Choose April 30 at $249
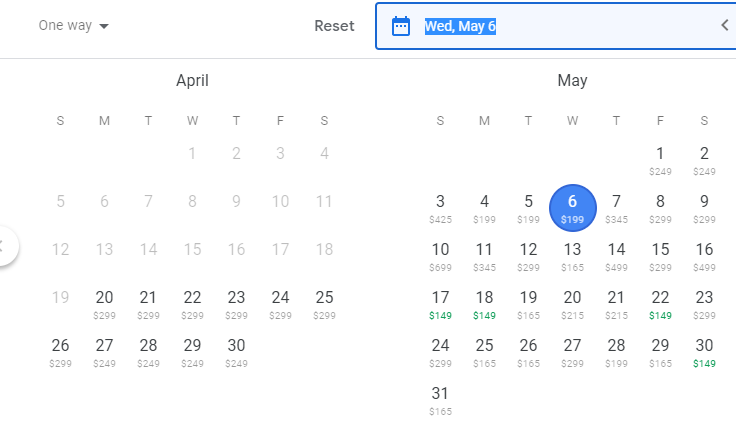736x429 pixels. point(236,350)
